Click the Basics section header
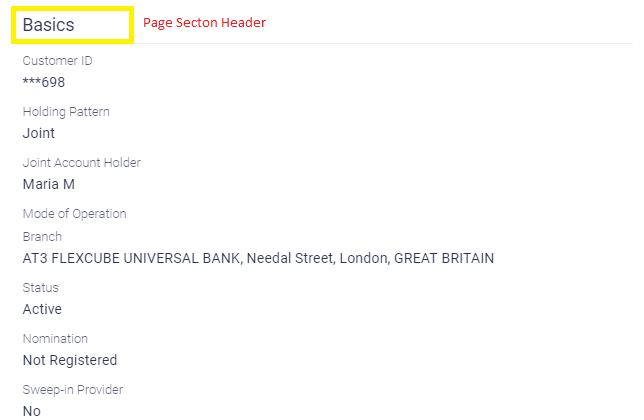644x420 pixels. [49, 25]
